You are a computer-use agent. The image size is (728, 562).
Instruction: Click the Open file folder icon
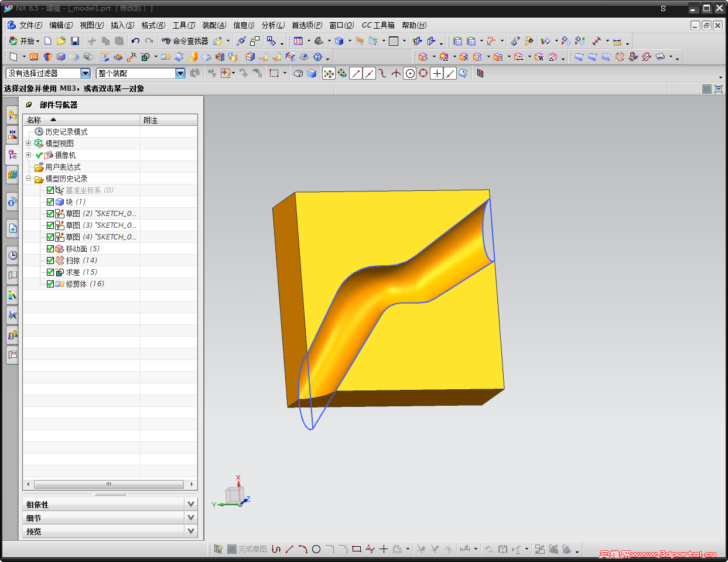tap(61, 41)
